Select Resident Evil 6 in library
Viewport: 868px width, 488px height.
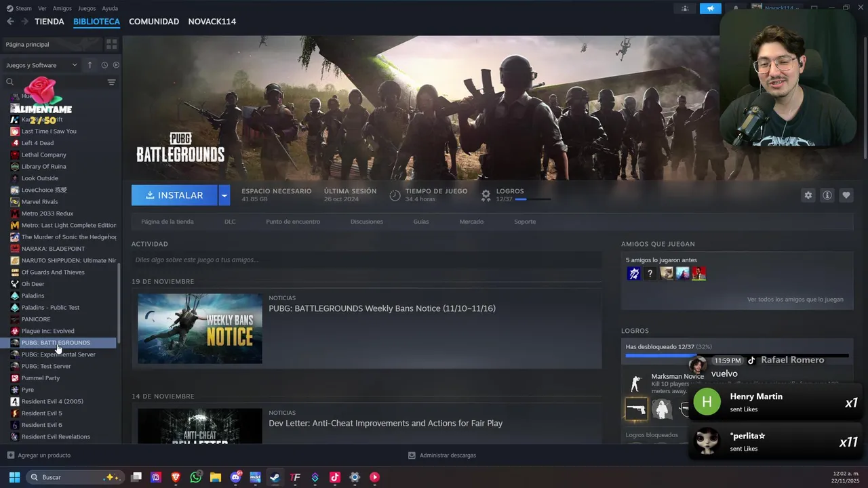click(x=41, y=425)
